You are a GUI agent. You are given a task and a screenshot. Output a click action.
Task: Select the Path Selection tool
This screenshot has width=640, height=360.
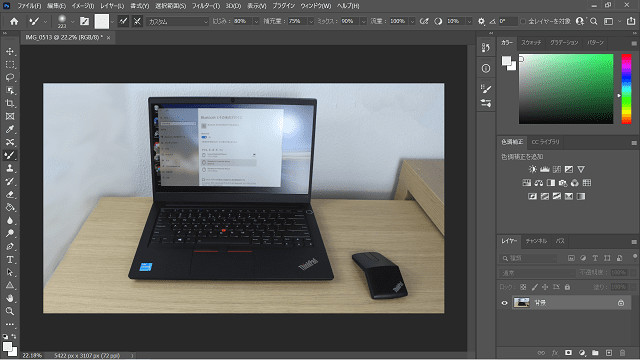(10, 272)
